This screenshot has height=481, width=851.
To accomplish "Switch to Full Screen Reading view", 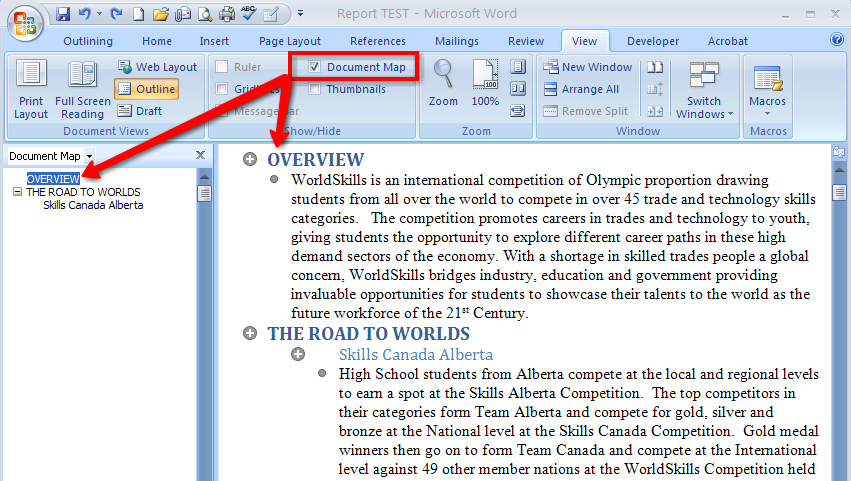I will point(82,89).
